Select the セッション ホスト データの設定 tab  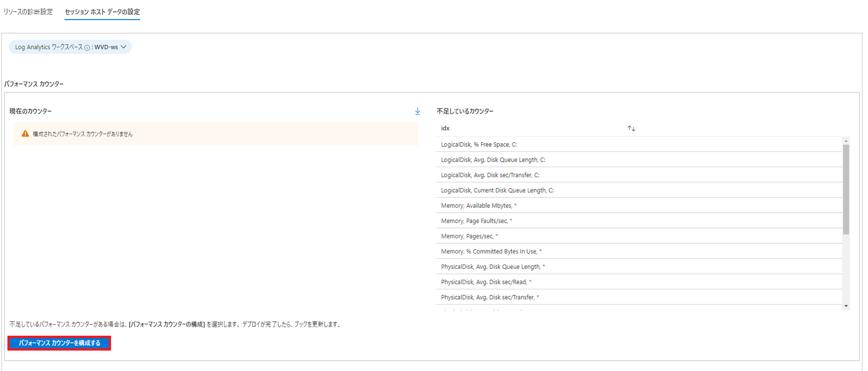tap(102, 12)
